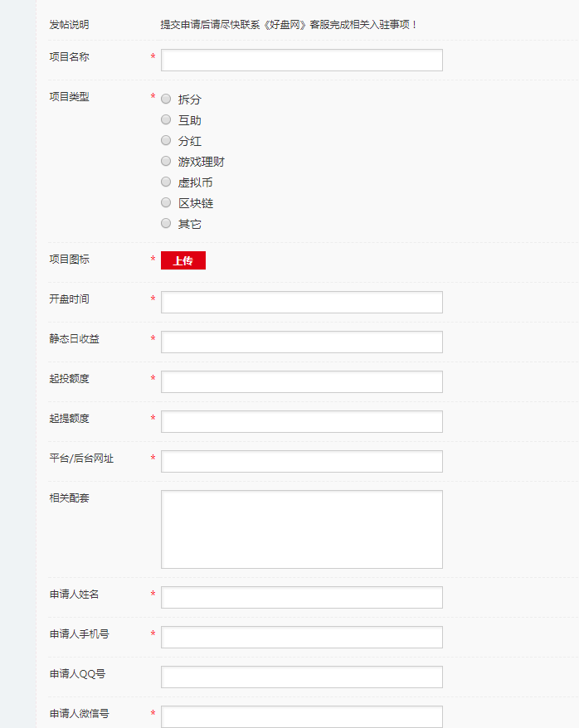Click the 申请人QQ号 label text

coord(77,673)
